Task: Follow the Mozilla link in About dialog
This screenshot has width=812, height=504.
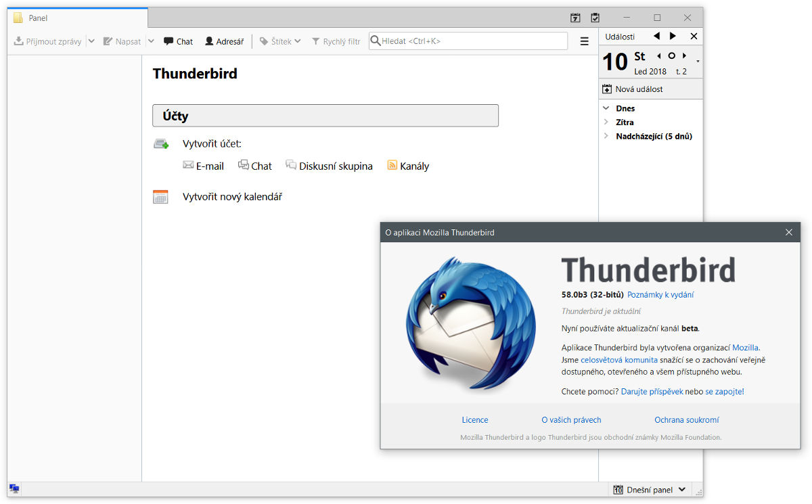Action: coord(745,348)
